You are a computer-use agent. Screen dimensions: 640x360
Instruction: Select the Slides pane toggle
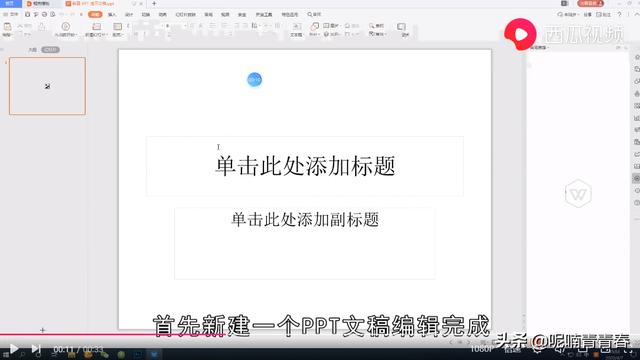tap(50, 50)
